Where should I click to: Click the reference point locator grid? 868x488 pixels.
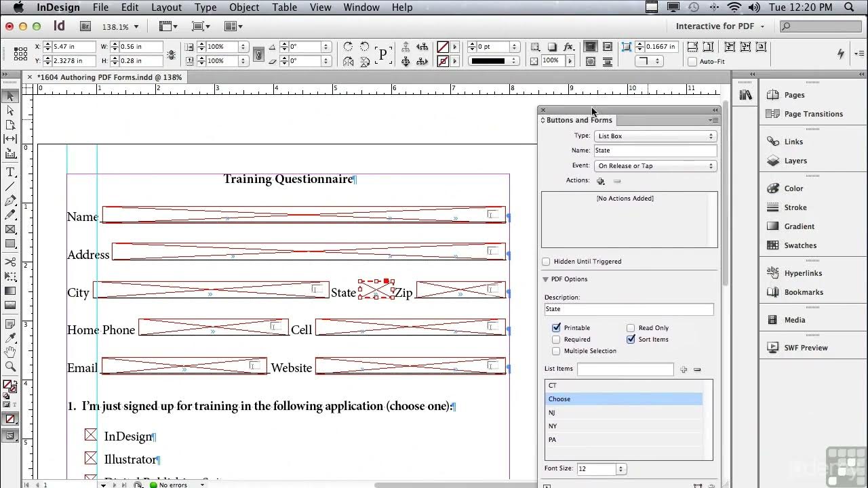point(19,54)
